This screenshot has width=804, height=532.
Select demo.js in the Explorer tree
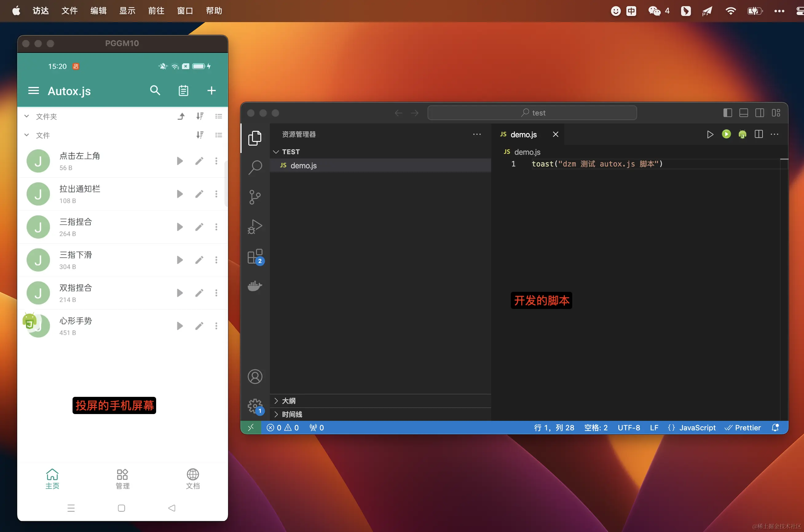coord(380,166)
